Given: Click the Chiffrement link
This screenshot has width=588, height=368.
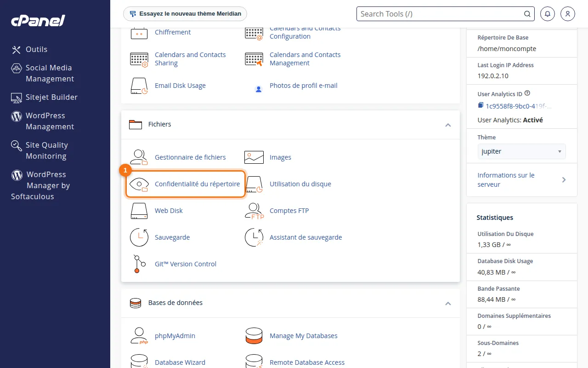Looking at the screenshot, I should tap(173, 32).
